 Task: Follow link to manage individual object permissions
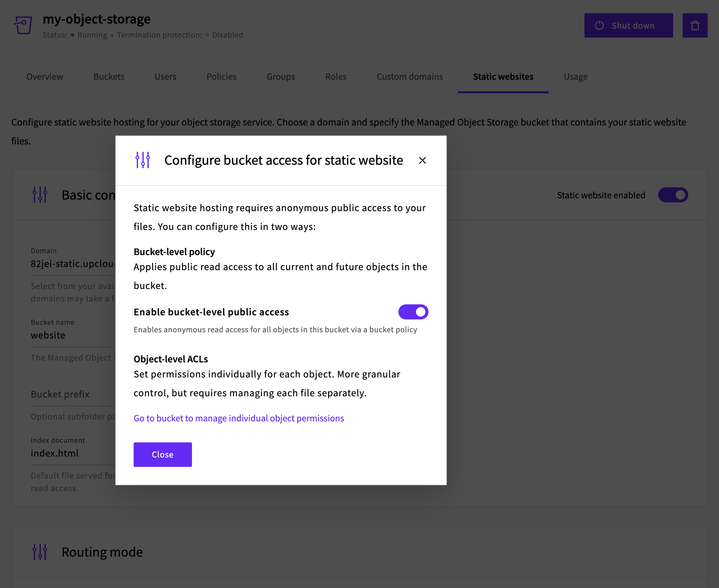[x=239, y=418]
